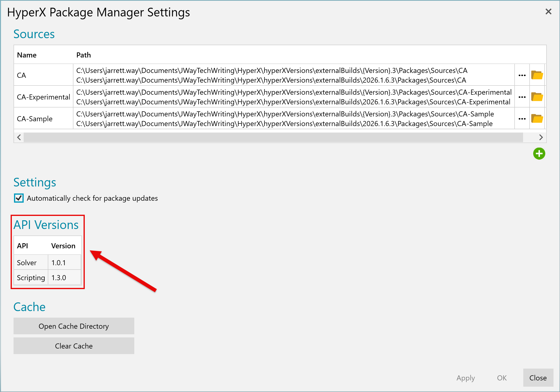Open the folder icon for CA-Experimental source
Screen dimensions: 560x392
537,97
